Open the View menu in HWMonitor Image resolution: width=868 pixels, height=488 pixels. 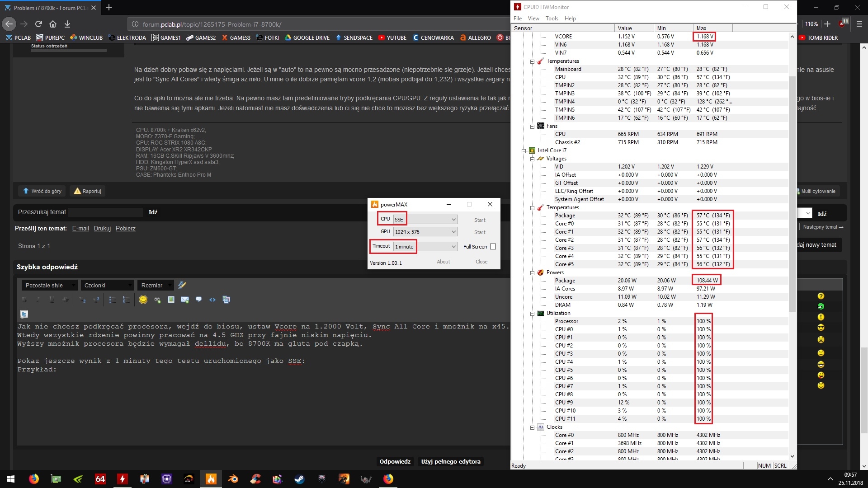533,19
